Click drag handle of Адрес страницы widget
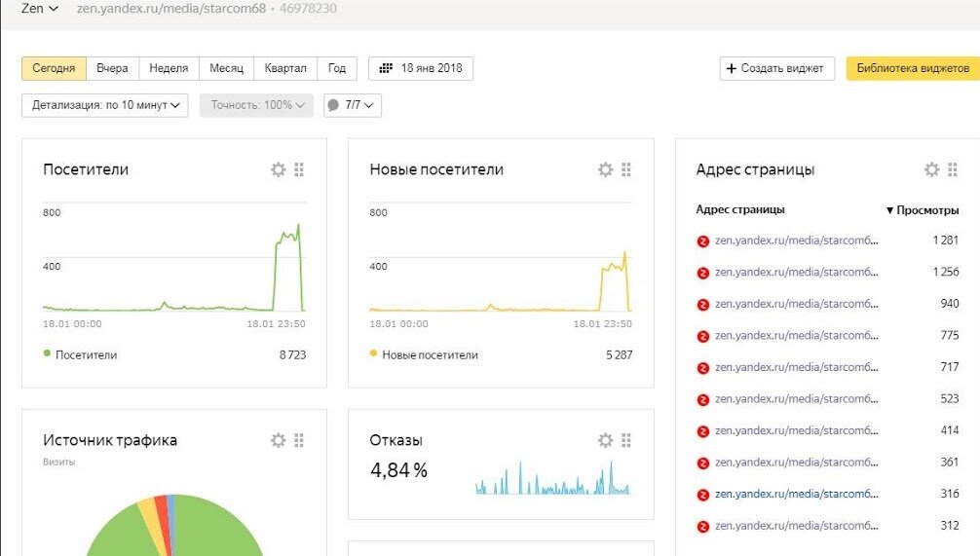The image size is (980, 556). 953,169
